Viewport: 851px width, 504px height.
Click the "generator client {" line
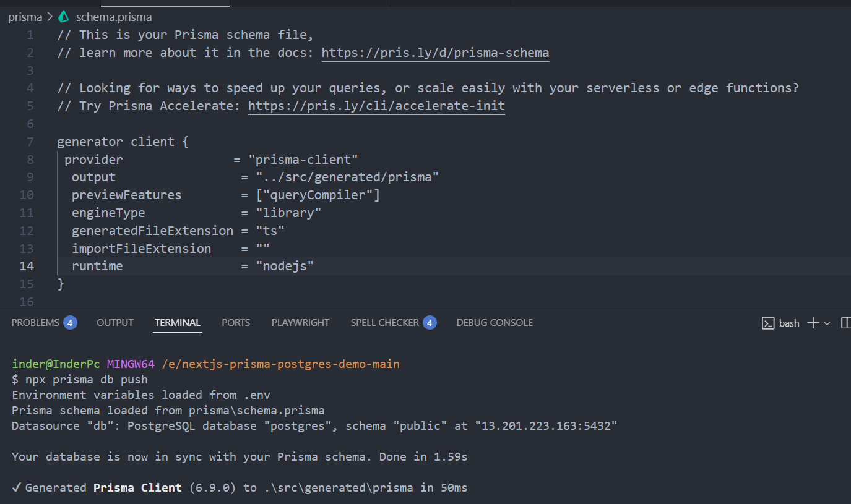(123, 142)
